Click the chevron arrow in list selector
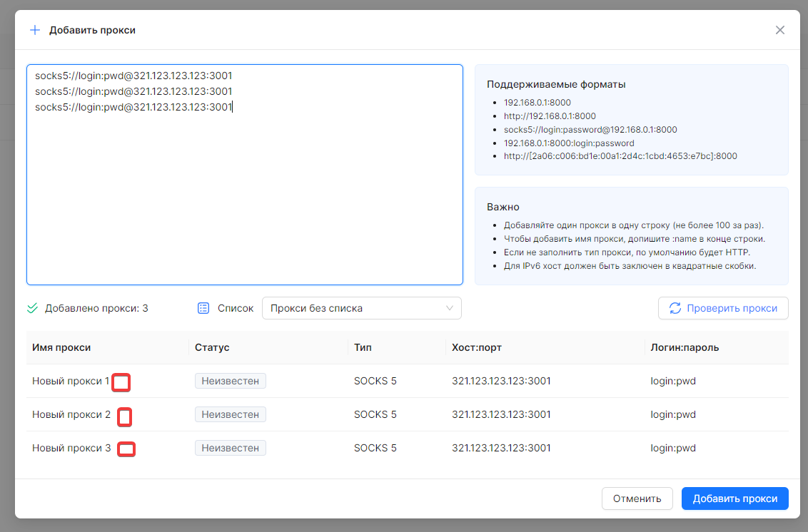 (450, 308)
